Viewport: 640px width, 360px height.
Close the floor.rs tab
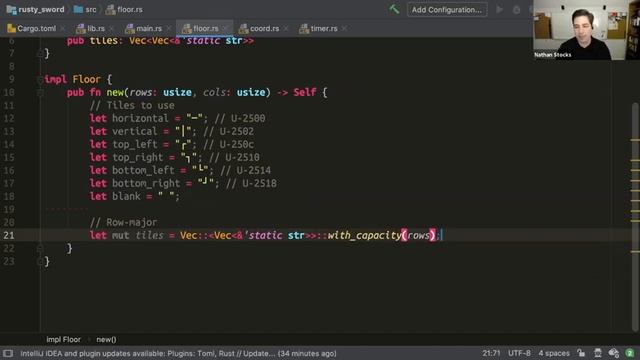pyautogui.click(x=225, y=29)
